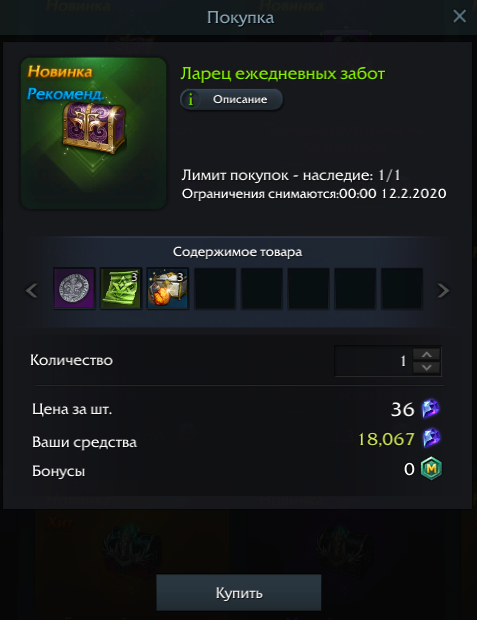Click the first empty content slot
This screenshot has height=620, width=477.
(215, 289)
